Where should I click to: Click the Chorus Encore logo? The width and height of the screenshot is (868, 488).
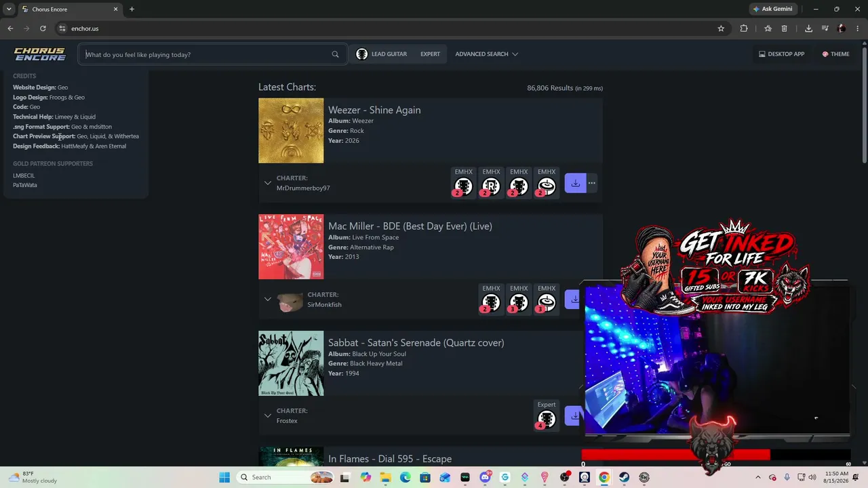[x=40, y=54]
